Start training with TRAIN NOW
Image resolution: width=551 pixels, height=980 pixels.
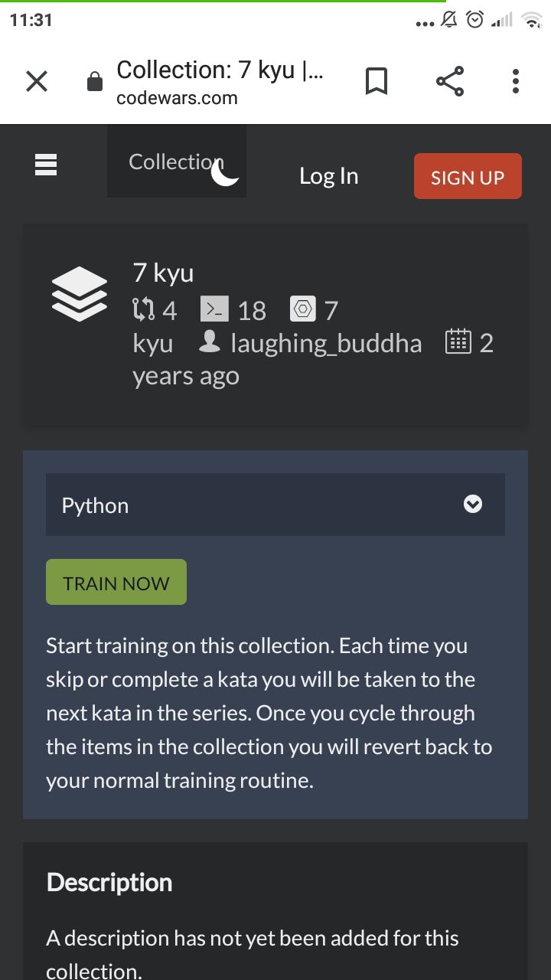tap(116, 582)
